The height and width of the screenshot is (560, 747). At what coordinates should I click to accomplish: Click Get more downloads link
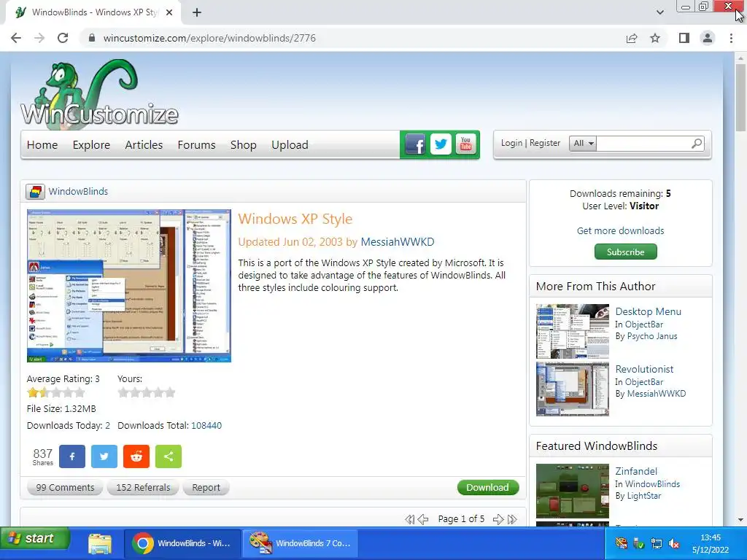pyautogui.click(x=620, y=230)
